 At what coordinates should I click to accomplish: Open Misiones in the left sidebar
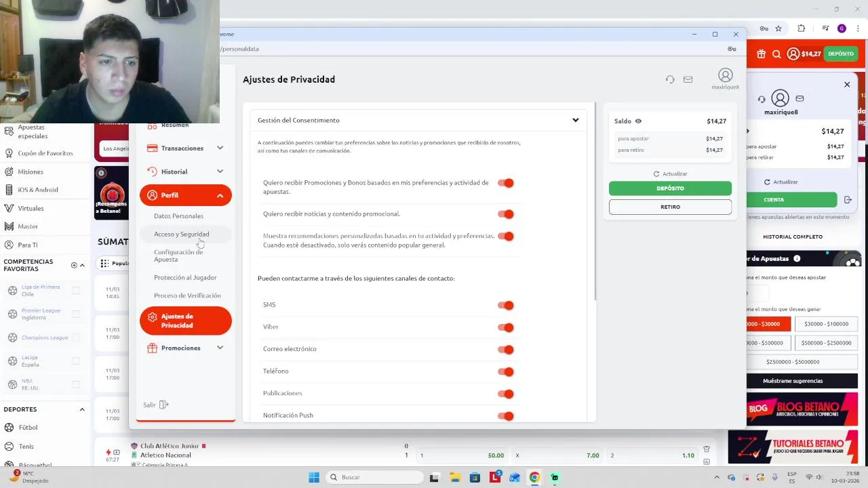30,171
